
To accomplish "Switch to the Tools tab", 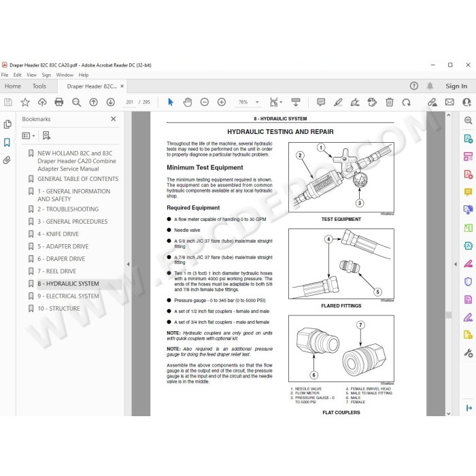I will pyautogui.click(x=39, y=86).
